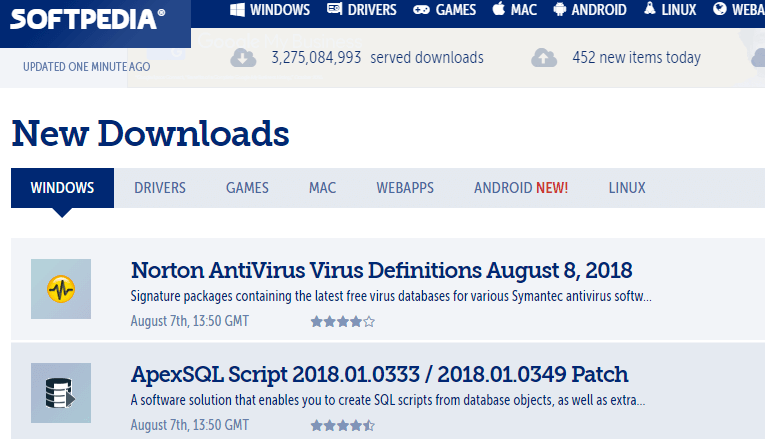Click the cloud download icon by served downloads

(243, 58)
